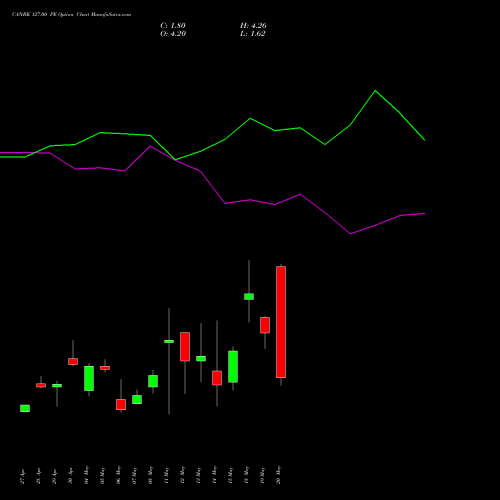Click the '20 May' date axis label

tap(279, 475)
